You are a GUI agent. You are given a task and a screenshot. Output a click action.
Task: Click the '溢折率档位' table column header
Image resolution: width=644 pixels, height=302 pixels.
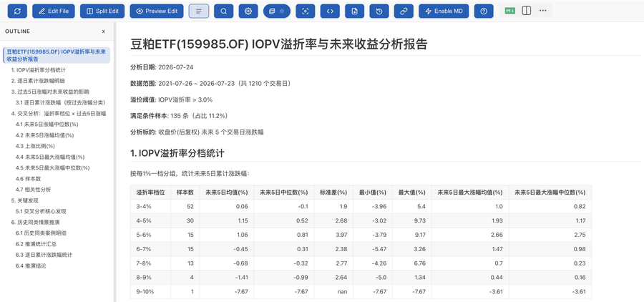(151, 193)
